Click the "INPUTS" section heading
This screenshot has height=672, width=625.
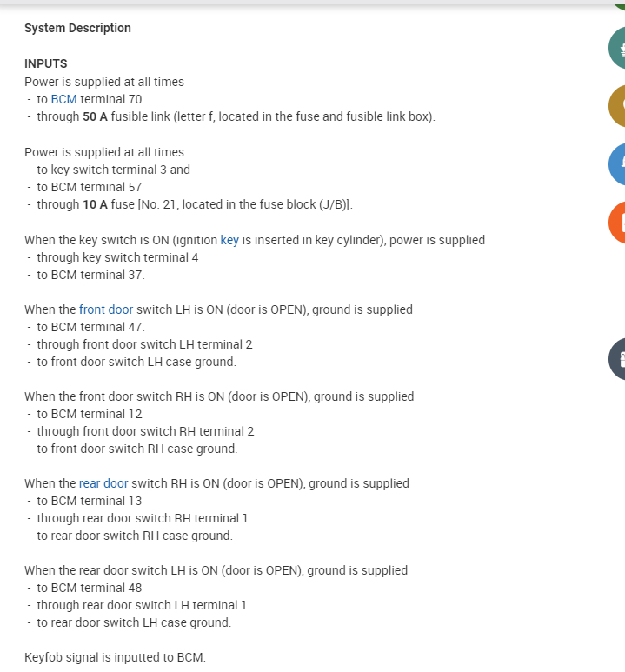click(x=45, y=63)
